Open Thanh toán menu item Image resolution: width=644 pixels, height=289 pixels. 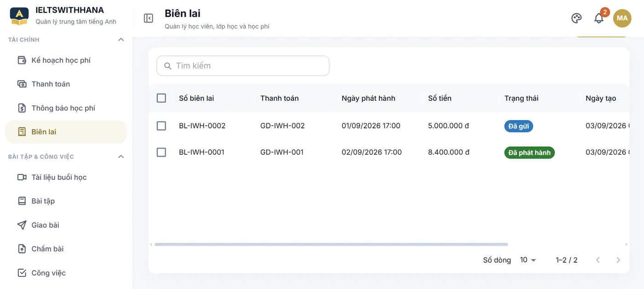pyautogui.click(x=66, y=84)
